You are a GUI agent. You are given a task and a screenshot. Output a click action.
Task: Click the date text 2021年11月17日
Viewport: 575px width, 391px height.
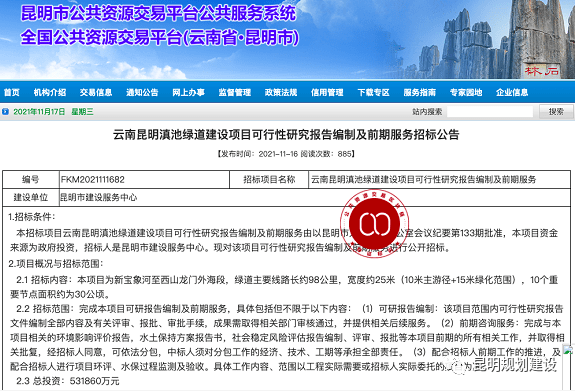tap(39, 112)
